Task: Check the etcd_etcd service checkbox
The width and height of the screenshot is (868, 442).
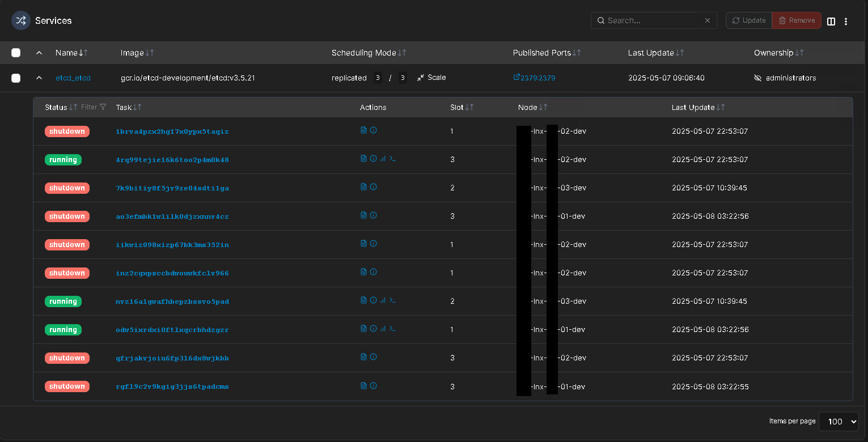Action: pyautogui.click(x=16, y=78)
